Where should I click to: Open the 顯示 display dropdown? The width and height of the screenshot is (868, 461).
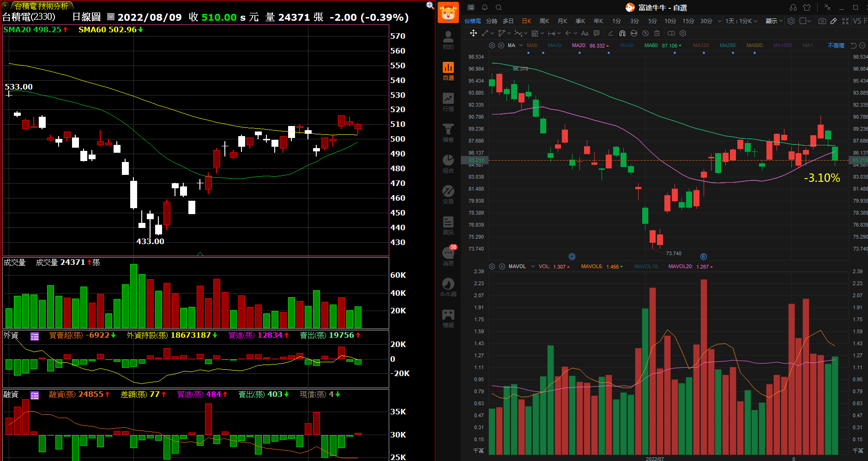(x=774, y=21)
